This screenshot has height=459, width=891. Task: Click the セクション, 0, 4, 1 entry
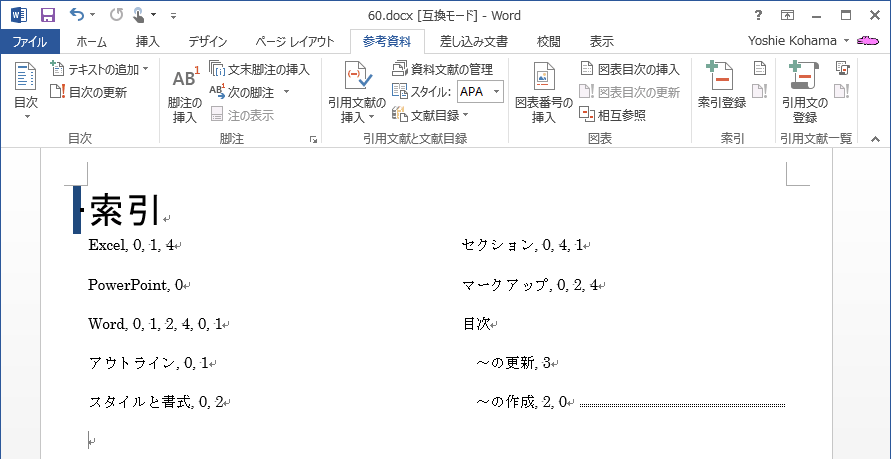click(522, 245)
